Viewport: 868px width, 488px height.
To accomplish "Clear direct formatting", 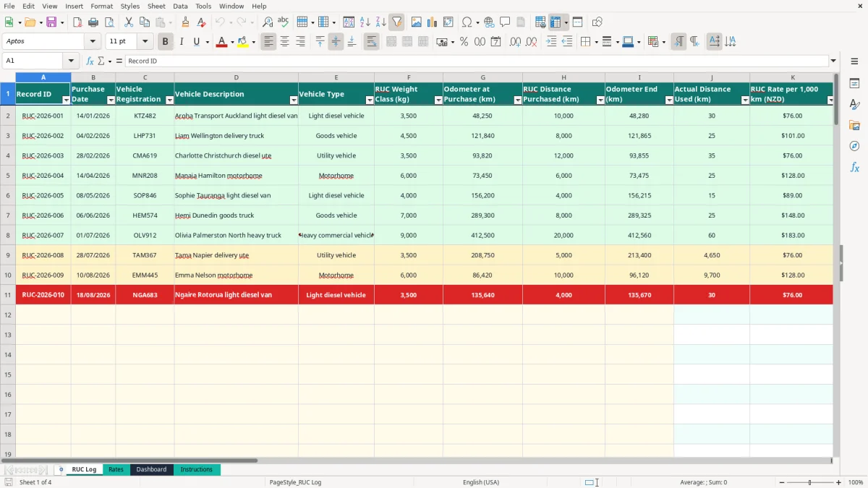I will point(202,22).
